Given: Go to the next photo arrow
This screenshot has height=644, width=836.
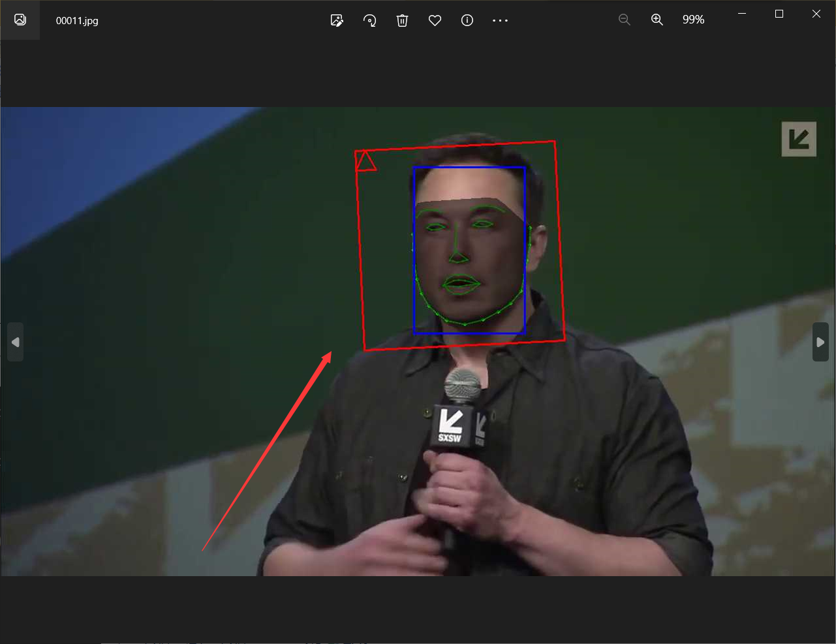Looking at the screenshot, I should point(820,342).
